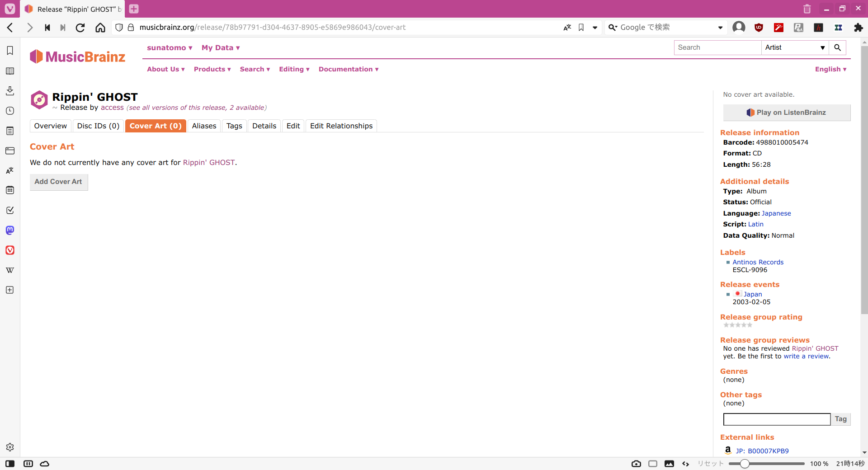Open extensions puzzle icon

click(859, 28)
